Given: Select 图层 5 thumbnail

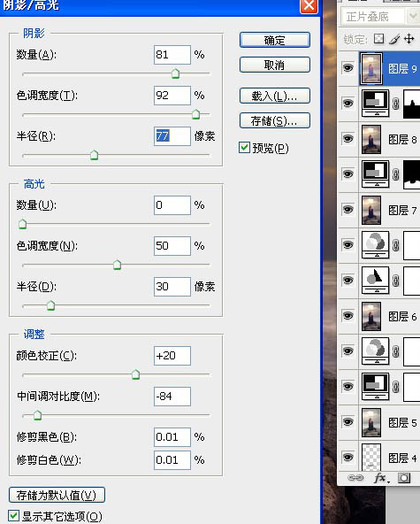Looking at the screenshot, I should pyautogui.click(x=371, y=422).
